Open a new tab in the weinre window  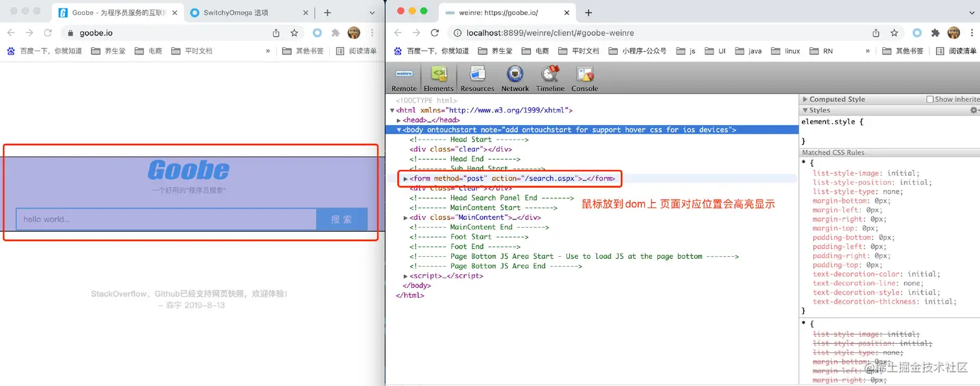(589, 12)
